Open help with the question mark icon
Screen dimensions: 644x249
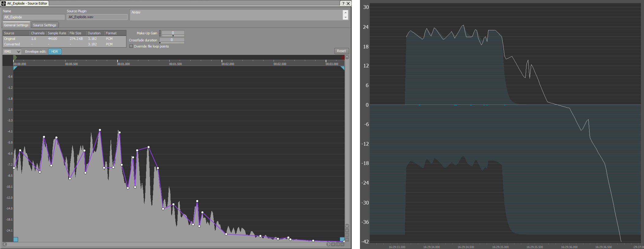pos(343,3)
